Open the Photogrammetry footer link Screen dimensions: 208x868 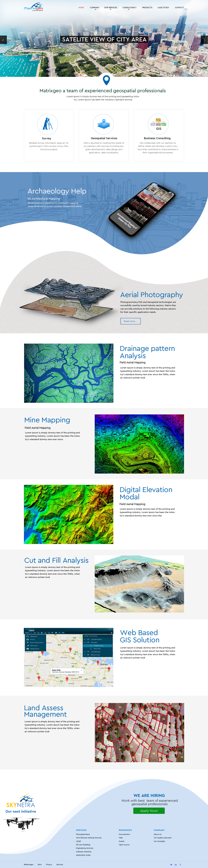[83, 834]
